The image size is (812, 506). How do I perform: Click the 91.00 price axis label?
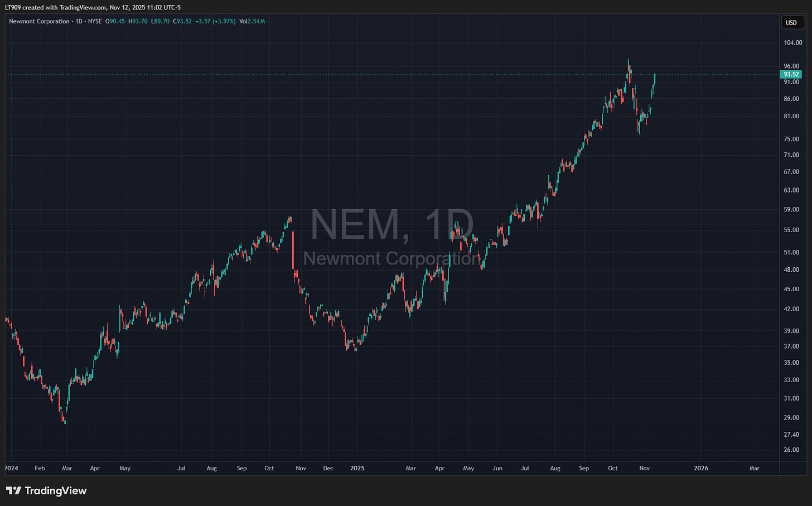[791, 82]
